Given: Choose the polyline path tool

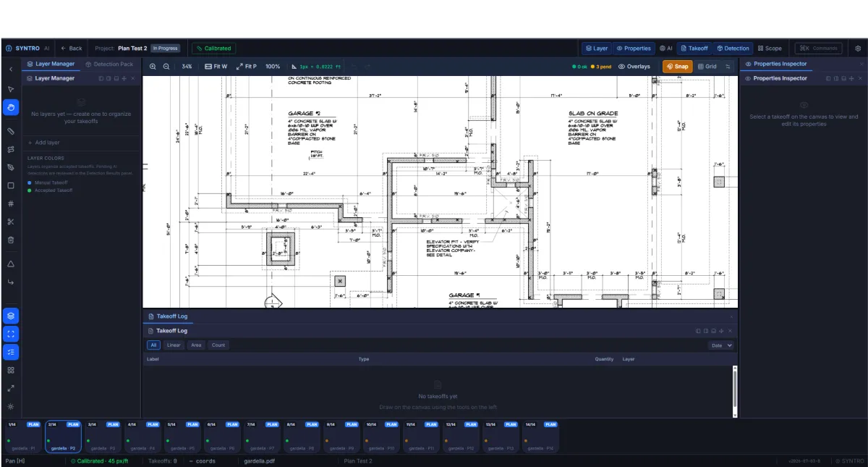Looking at the screenshot, I should 11,149.
